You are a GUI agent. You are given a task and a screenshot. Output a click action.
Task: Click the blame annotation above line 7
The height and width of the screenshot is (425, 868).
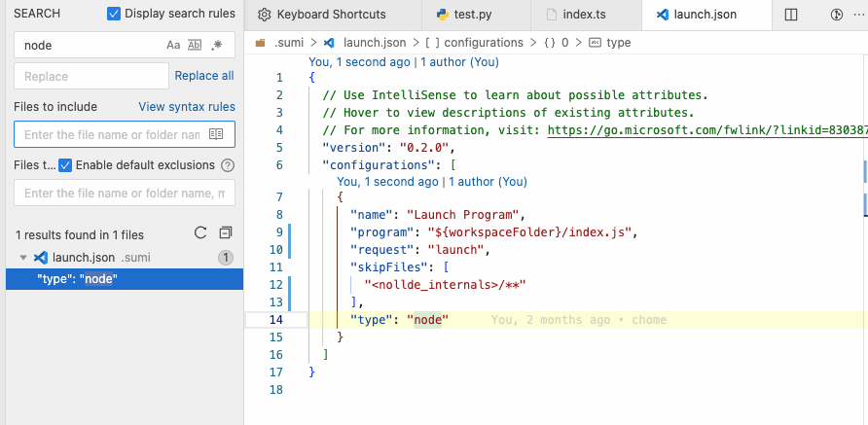pyautogui.click(x=432, y=182)
